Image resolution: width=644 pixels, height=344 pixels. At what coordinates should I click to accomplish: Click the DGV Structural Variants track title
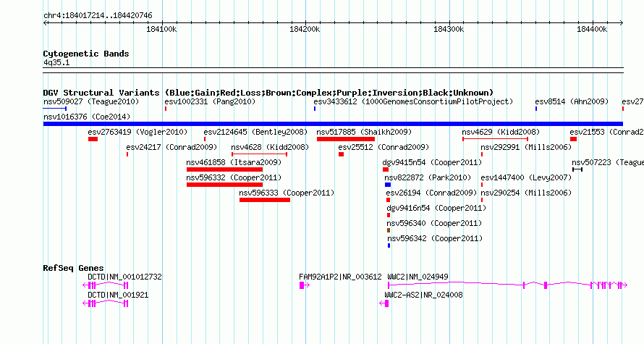point(268,93)
